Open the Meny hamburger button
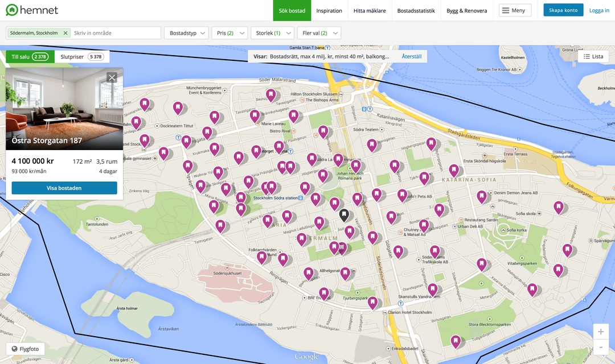This screenshot has width=615, height=364. 515,10
